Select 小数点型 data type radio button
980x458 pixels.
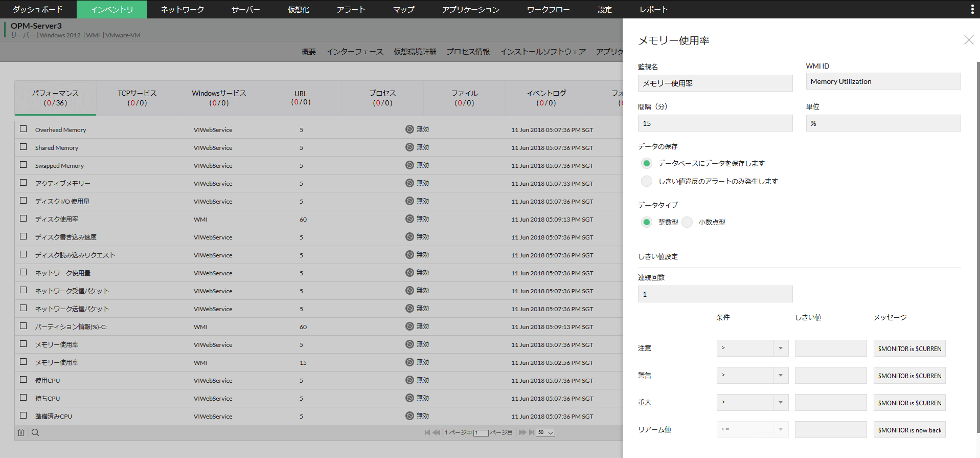(687, 222)
